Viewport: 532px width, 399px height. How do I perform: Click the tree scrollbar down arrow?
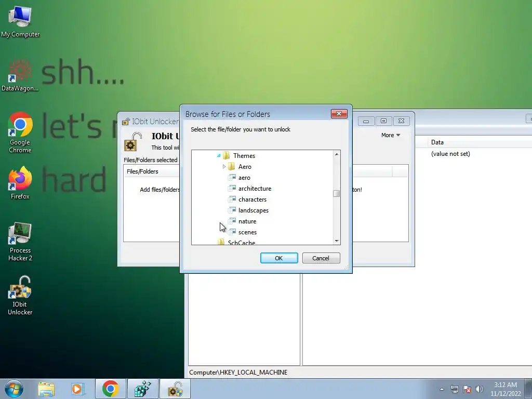[x=337, y=241]
